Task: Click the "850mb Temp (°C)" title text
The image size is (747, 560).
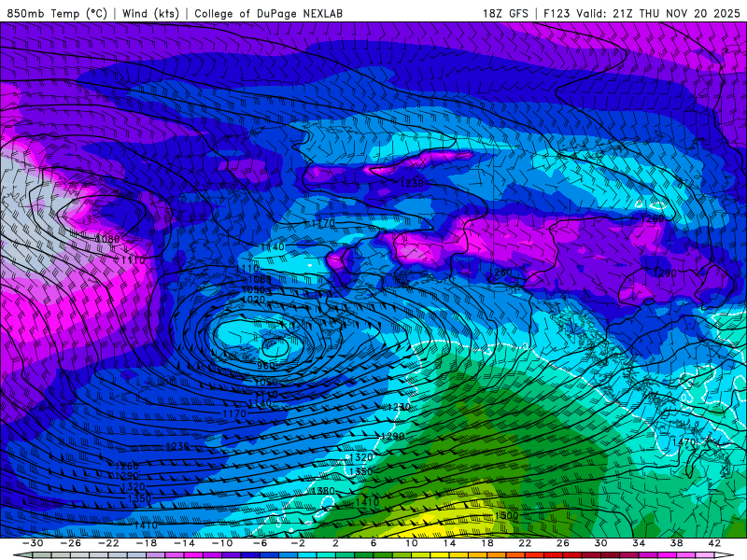Action: coord(57,13)
